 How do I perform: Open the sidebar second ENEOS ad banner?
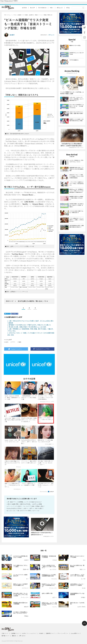coord(72,244)
